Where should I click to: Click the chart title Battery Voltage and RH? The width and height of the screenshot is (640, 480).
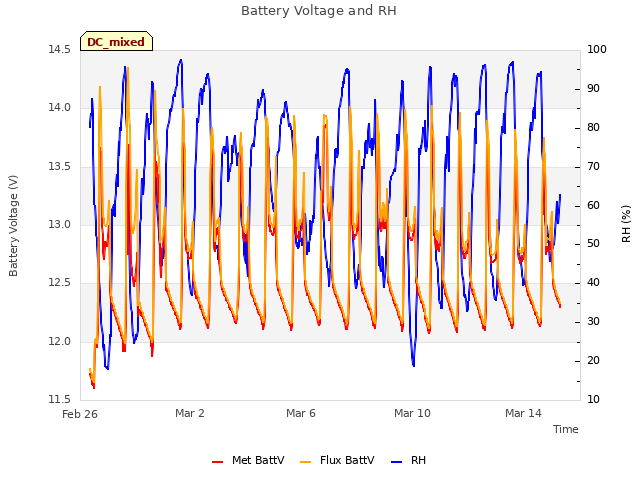coord(319,11)
